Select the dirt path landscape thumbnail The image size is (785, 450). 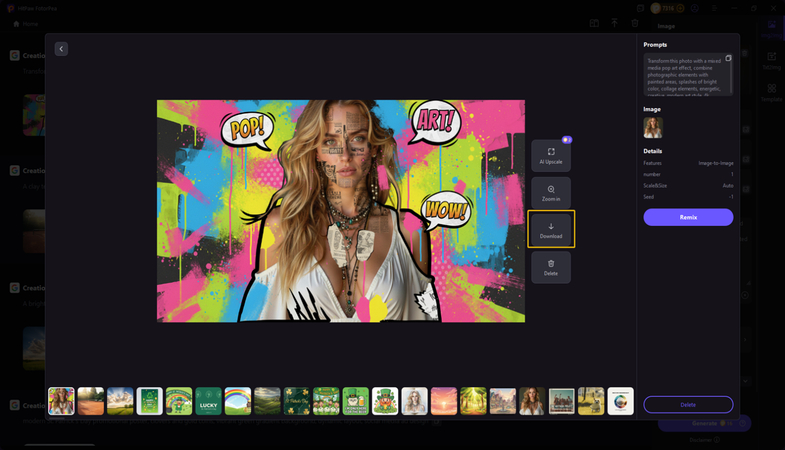(91, 401)
